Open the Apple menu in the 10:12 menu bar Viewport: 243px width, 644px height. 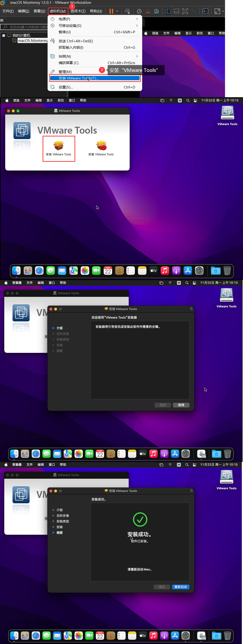[7, 101]
